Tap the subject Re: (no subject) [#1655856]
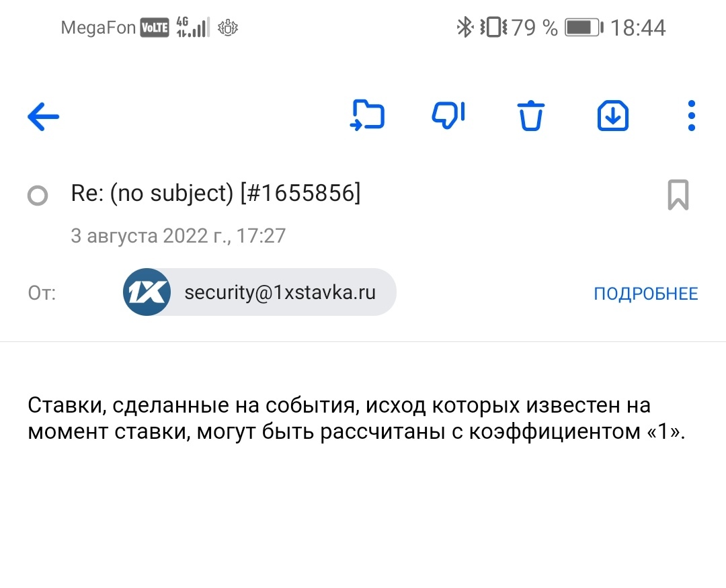The image size is (726, 588). 215,193
